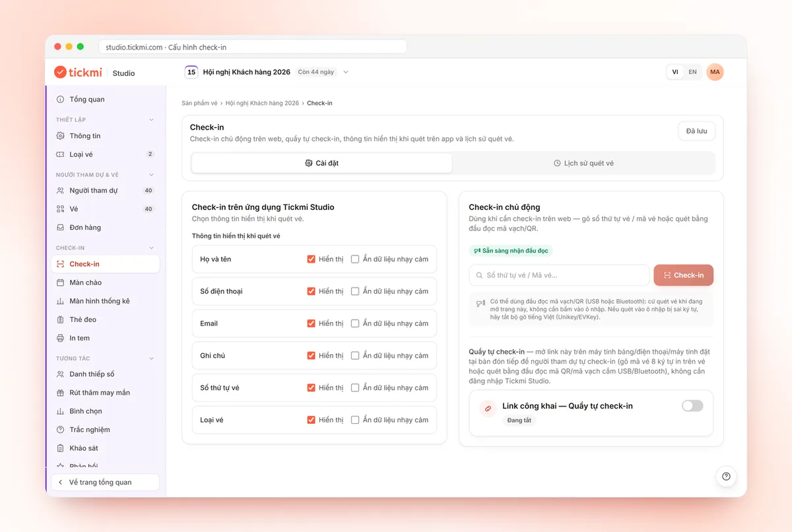Open Tổng quan overview icon in sidebar

click(x=61, y=100)
